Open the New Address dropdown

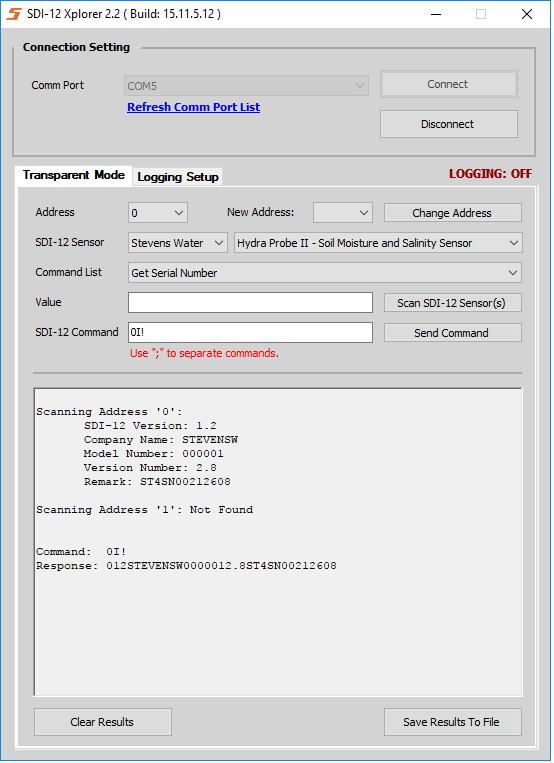[x=343, y=213]
